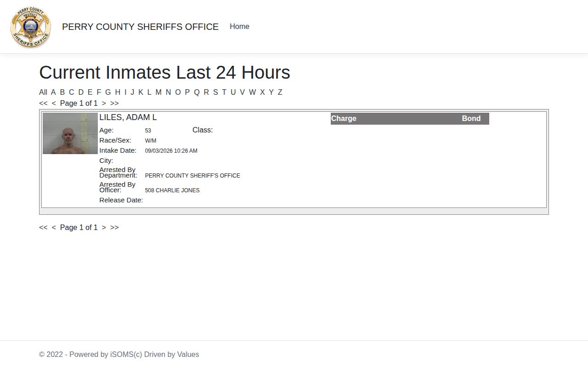
Task: Click the Perry County Sheriff badge logo
Action: (x=31, y=27)
